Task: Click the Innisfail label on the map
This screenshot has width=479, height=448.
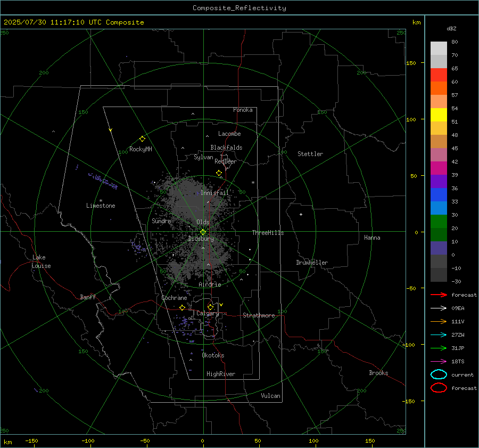Action: [x=214, y=193]
